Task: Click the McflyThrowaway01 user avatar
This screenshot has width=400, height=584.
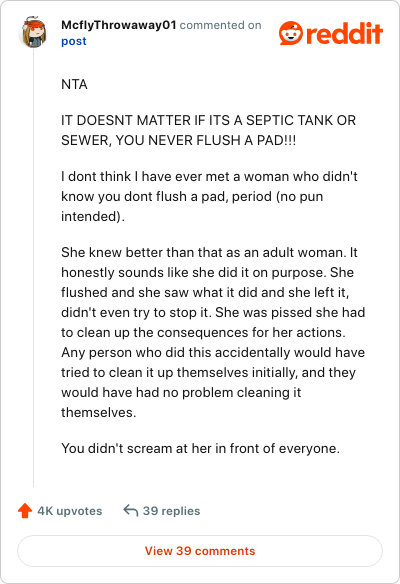Action: 33,32
